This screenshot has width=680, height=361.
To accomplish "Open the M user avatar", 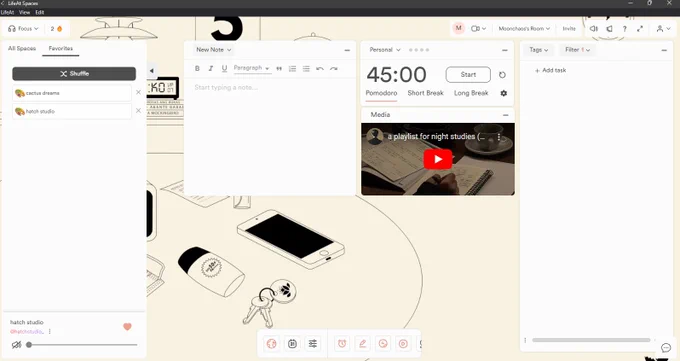I will coord(458,28).
